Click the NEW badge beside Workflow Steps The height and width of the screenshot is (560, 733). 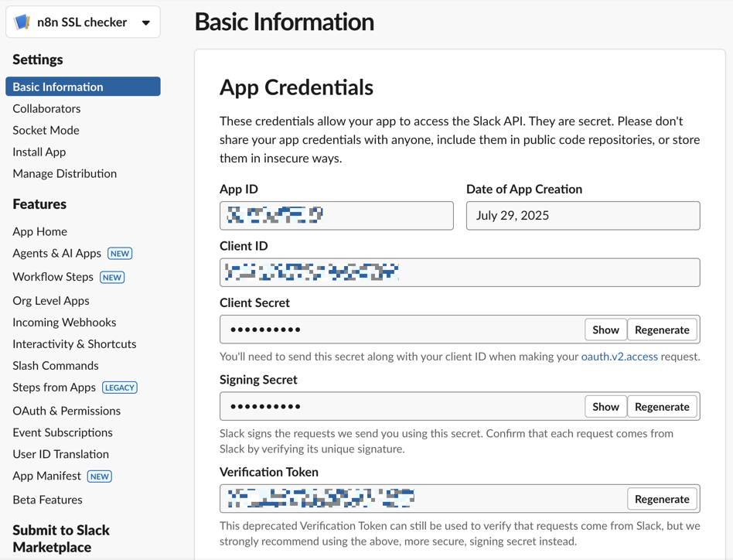pos(112,277)
